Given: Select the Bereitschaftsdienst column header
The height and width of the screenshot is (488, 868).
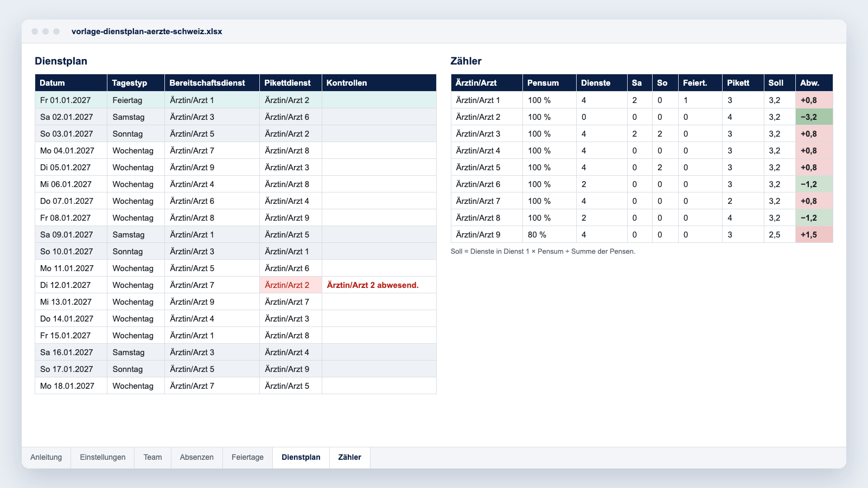Looking at the screenshot, I should click(x=212, y=83).
